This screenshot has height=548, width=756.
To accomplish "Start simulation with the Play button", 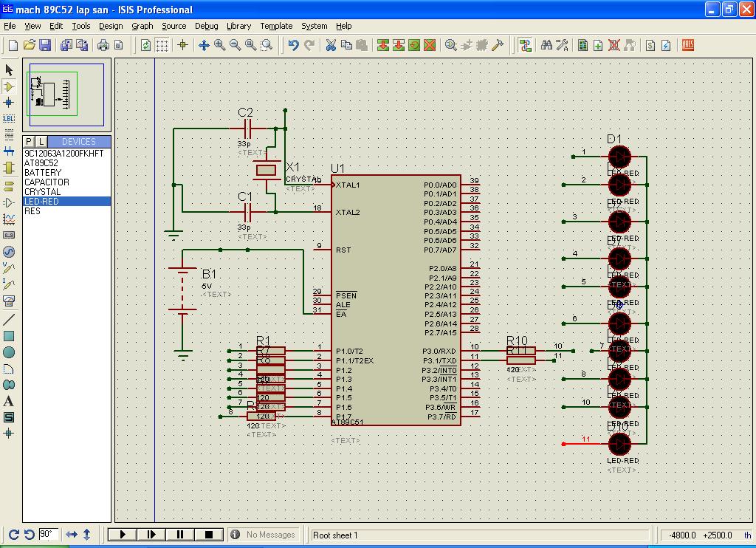I will [123, 535].
